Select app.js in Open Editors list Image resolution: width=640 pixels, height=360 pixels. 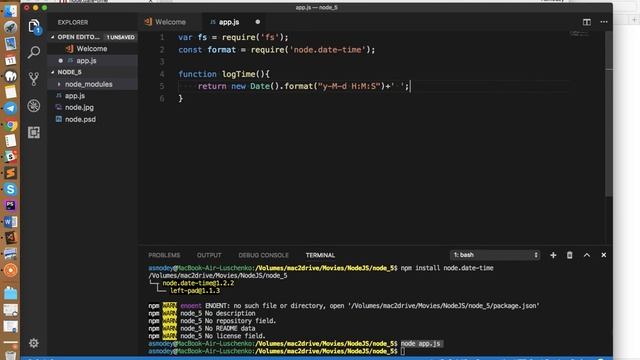[86, 60]
